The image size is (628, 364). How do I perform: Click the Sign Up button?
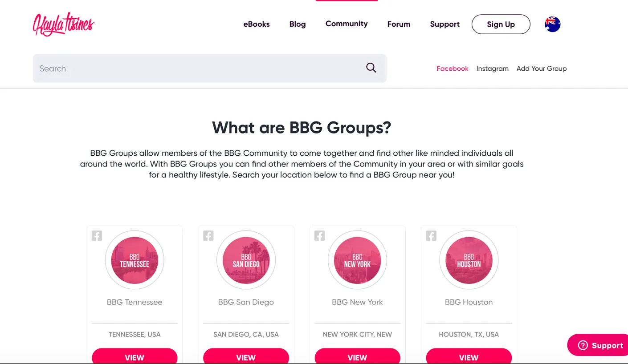click(501, 24)
